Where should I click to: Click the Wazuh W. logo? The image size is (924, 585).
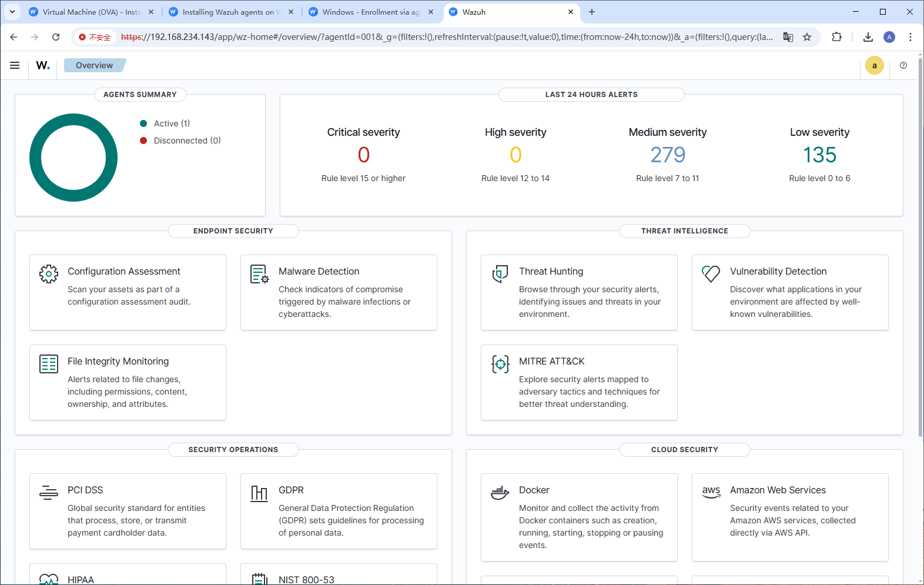[x=43, y=65]
